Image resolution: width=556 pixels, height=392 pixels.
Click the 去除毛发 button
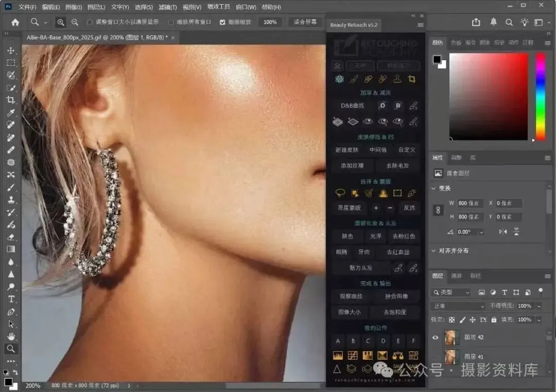397,166
